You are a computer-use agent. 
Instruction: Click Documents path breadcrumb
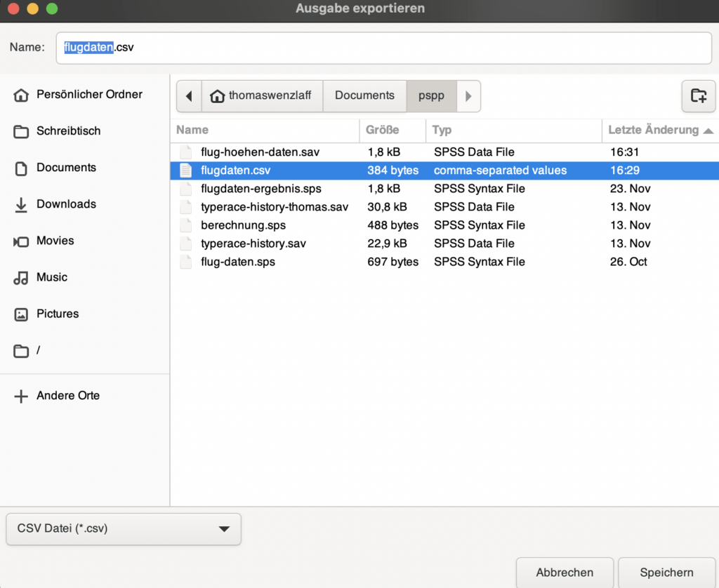click(364, 96)
